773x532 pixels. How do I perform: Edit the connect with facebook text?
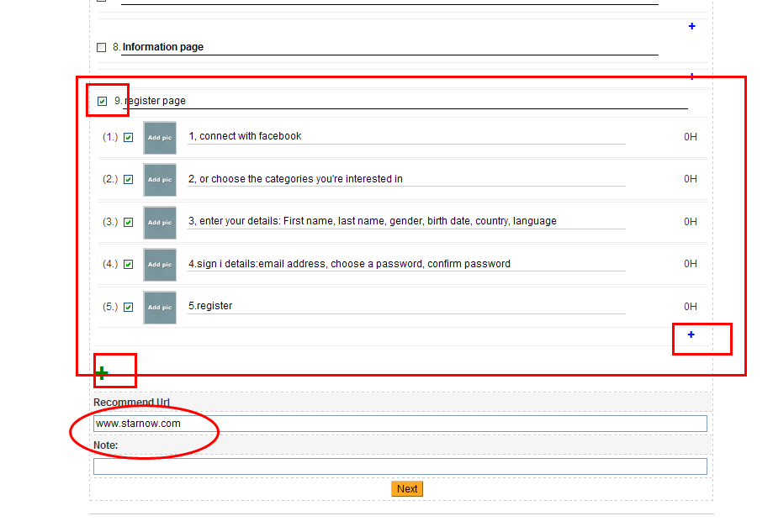click(406, 136)
